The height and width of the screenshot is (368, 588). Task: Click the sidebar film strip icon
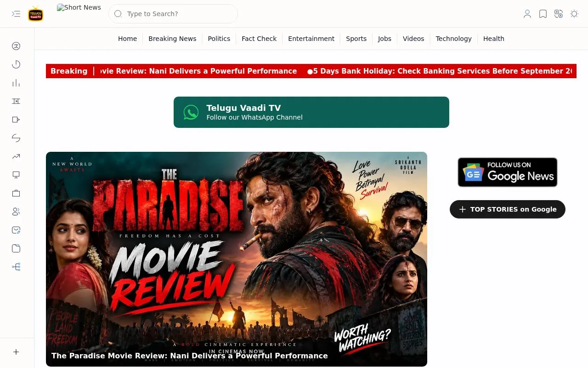16,101
